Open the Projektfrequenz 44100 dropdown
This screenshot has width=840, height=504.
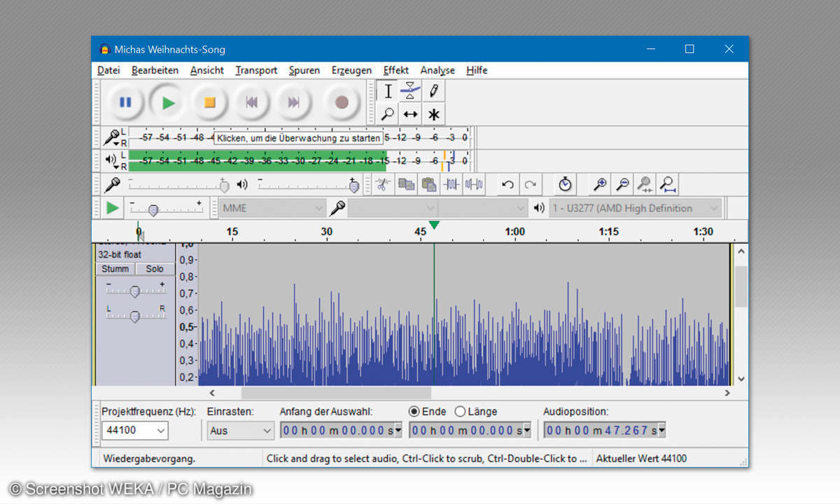click(x=135, y=430)
